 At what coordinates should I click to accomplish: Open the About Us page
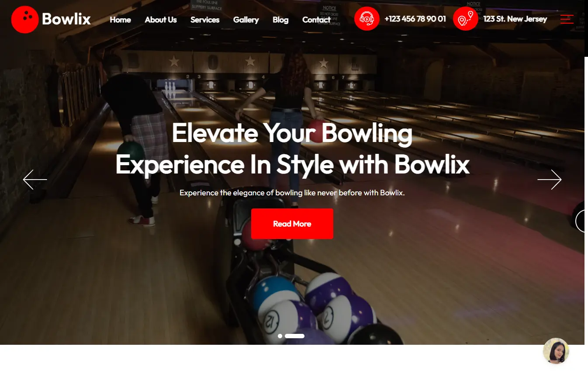click(x=161, y=20)
